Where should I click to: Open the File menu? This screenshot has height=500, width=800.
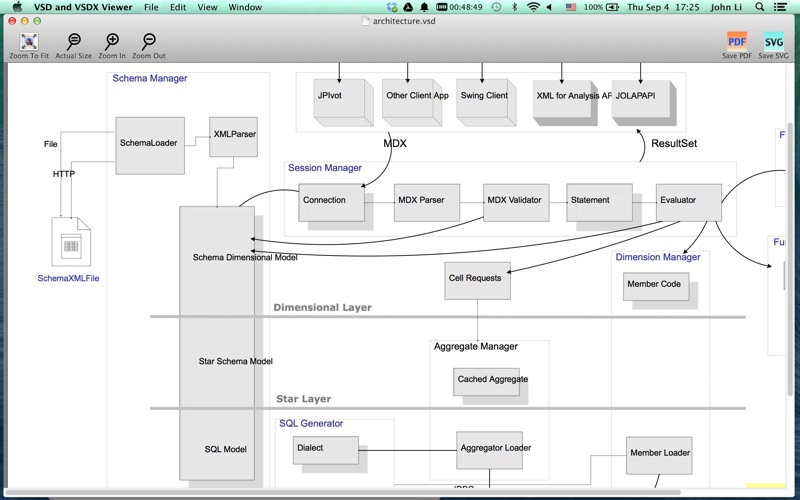point(151,7)
